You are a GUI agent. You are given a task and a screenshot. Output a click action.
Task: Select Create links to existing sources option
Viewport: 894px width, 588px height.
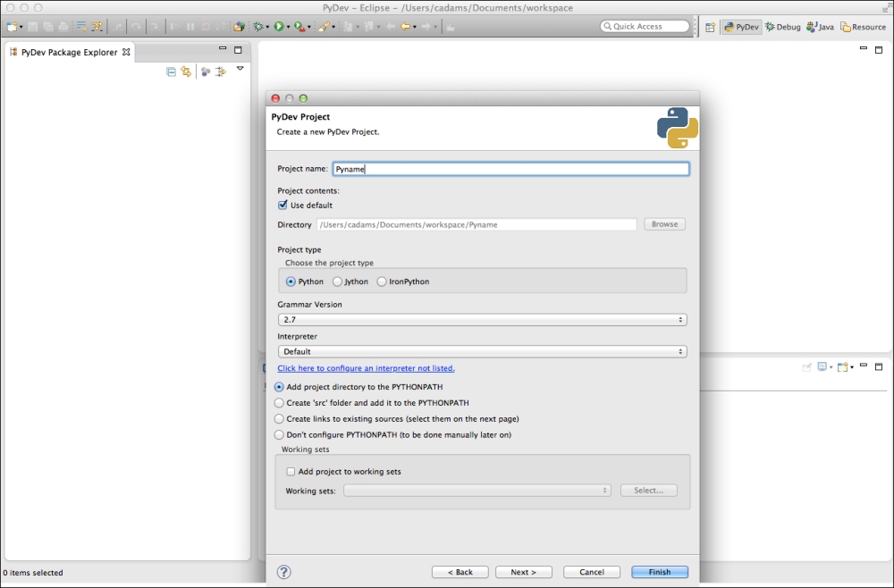(x=279, y=419)
